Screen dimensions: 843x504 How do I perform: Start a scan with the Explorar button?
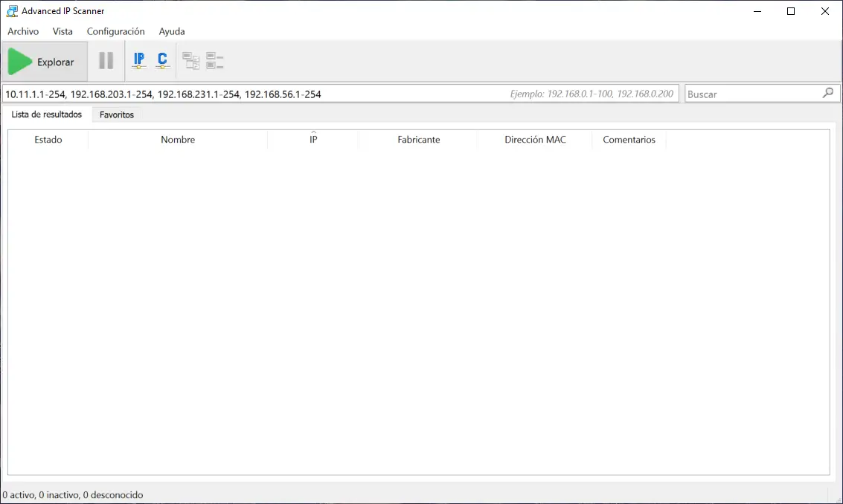[x=45, y=61]
